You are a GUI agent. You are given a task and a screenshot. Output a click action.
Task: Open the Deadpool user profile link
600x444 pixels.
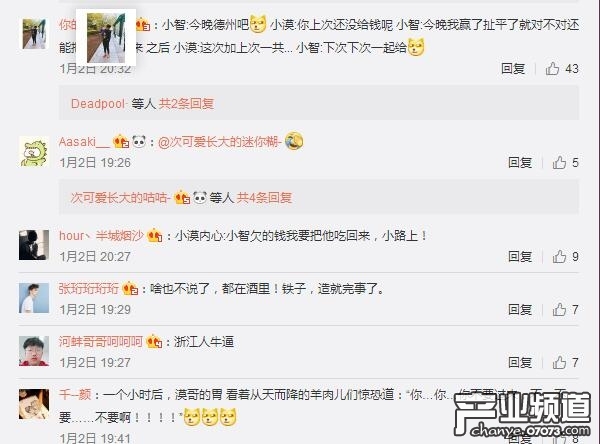98,103
